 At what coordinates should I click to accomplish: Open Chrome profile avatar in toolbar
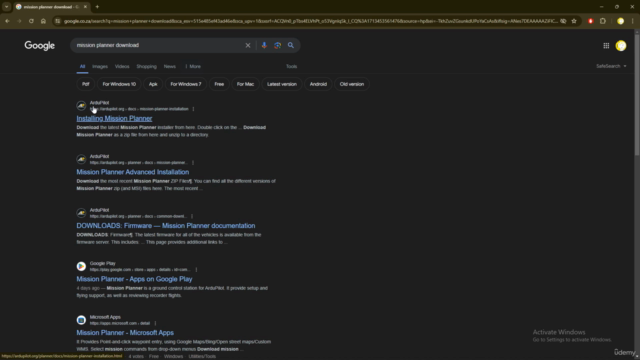pyautogui.click(x=620, y=21)
